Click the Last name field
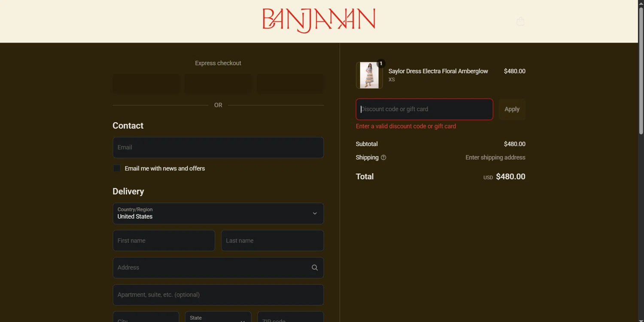 click(x=272, y=240)
